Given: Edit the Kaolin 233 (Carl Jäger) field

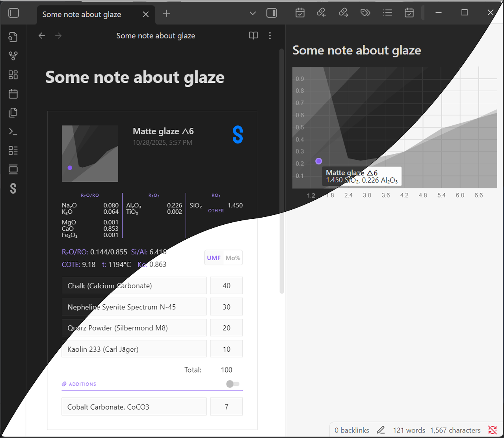Looking at the screenshot, I should (134, 349).
